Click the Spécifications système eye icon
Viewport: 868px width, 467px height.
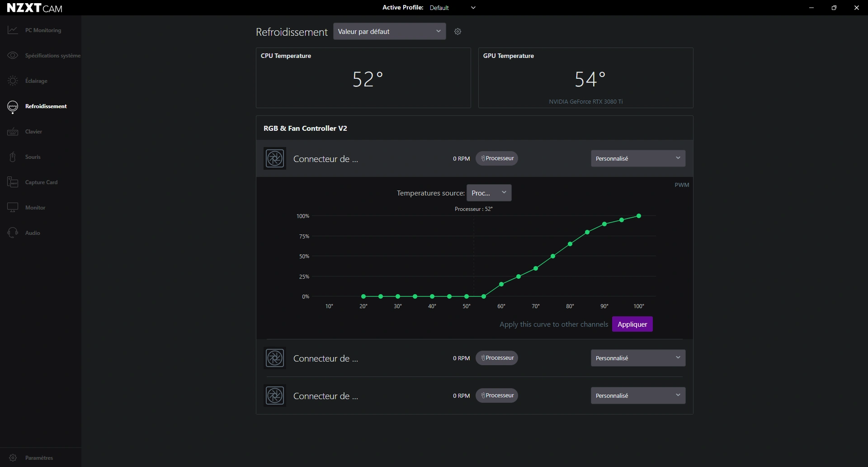[x=13, y=55]
